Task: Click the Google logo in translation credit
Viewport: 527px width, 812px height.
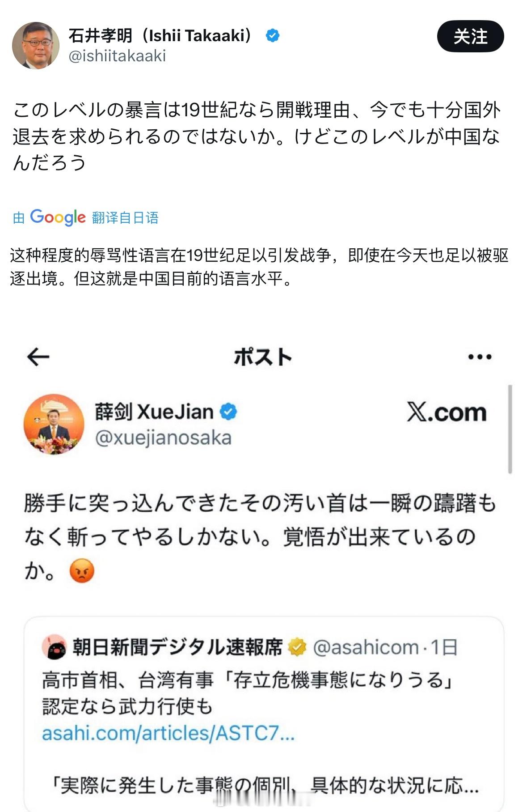Action: 58,217
